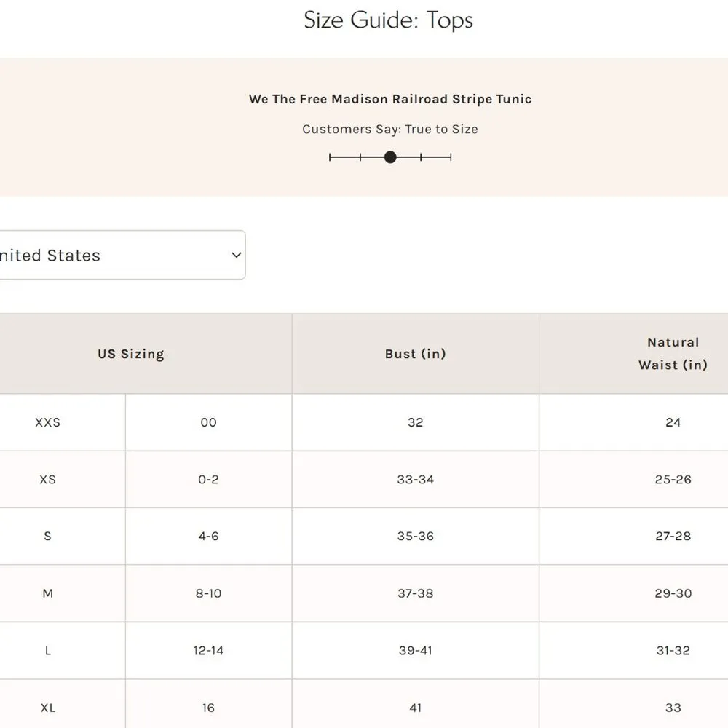Click the Bust (in) column header
The height and width of the screenshot is (728, 728).
click(x=415, y=355)
